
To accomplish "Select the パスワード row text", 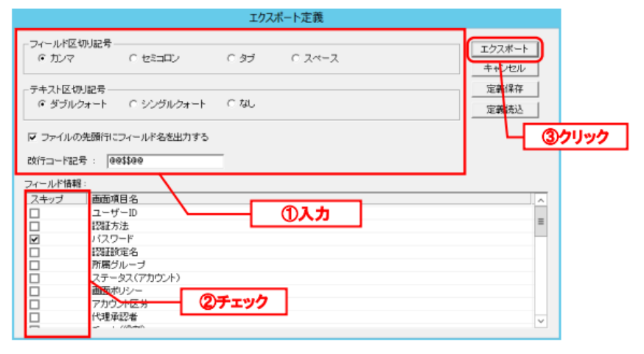I will coord(113,239).
